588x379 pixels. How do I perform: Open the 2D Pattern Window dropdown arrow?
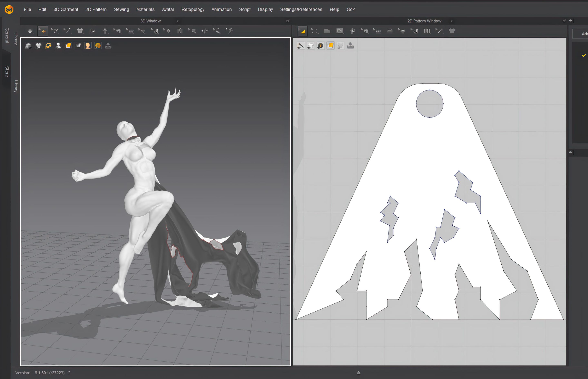pyautogui.click(x=451, y=21)
